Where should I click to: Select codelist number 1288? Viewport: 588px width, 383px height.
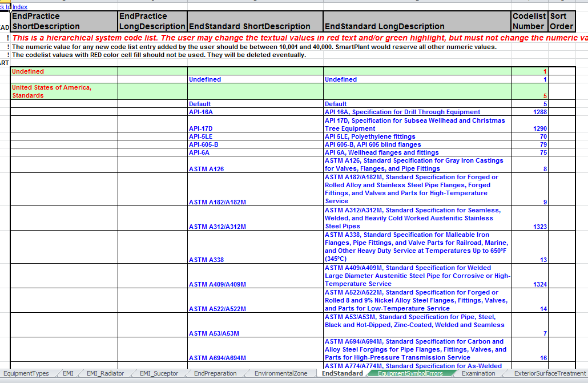[x=530, y=112]
